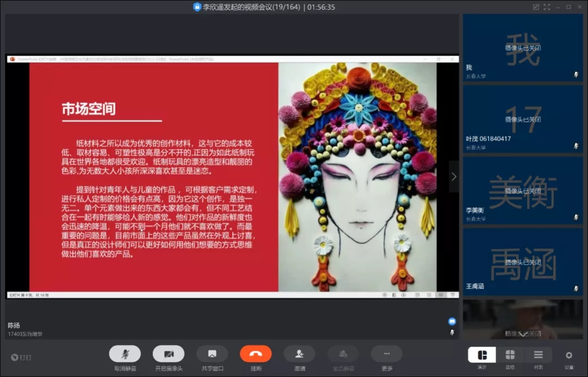The height and width of the screenshot is (377, 588).
Task: Click 长春大学 under 李美衡
Action: (476, 218)
